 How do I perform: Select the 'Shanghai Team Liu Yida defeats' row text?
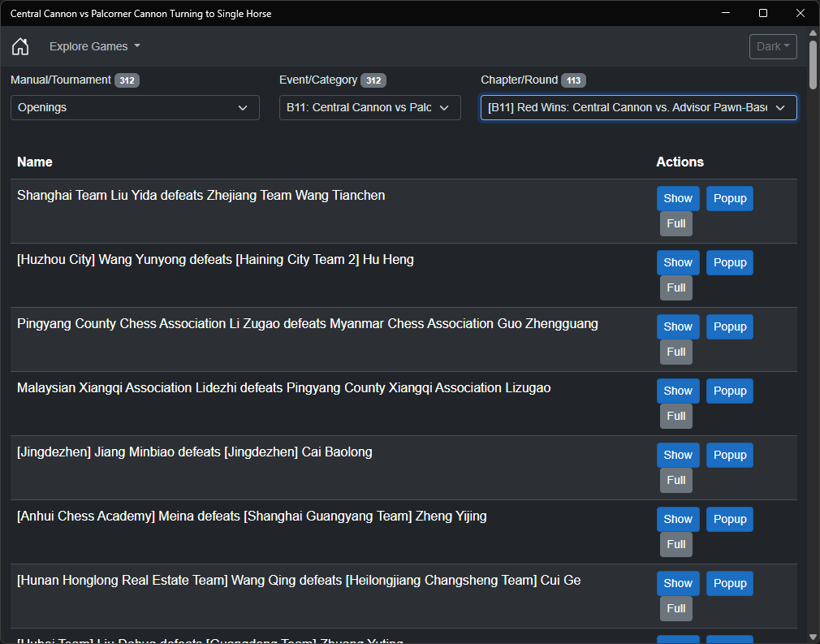pos(201,196)
